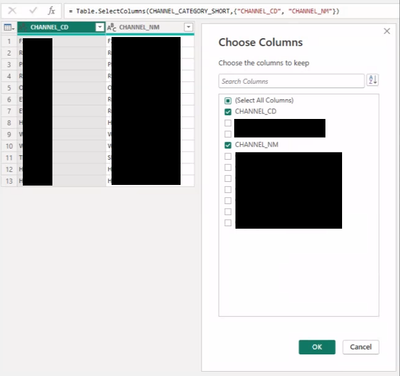Click ABC data type icon of CHANNEL_NM
The image size is (400, 376).
click(112, 28)
